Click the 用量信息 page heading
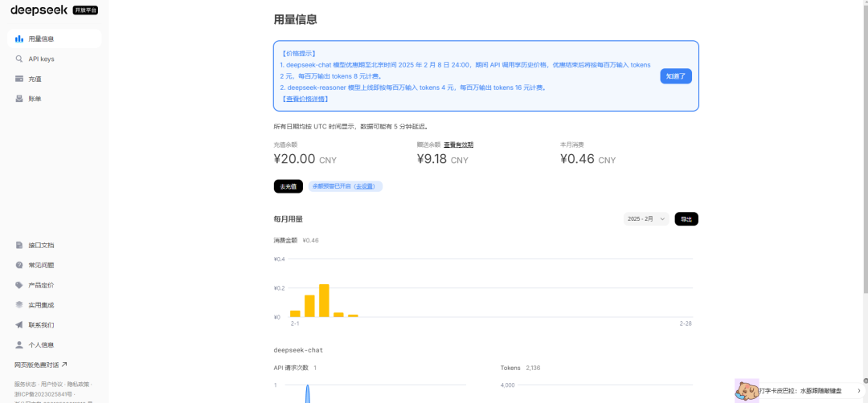Screen dimensions: 868x403 [296, 19]
